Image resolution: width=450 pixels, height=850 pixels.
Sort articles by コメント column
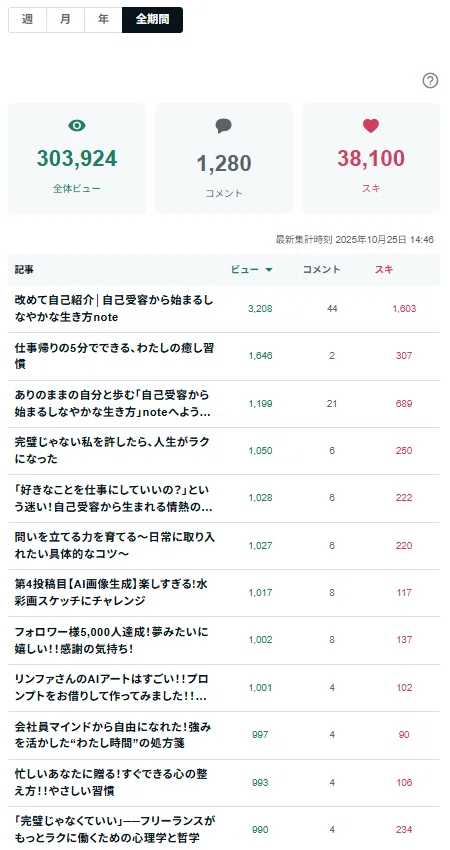[x=321, y=269]
